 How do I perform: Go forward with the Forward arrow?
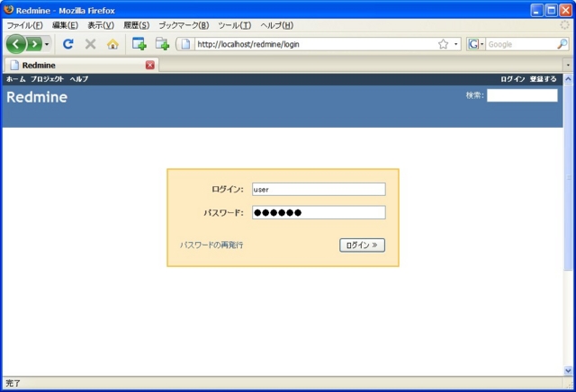pyautogui.click(x=34, y=44)
